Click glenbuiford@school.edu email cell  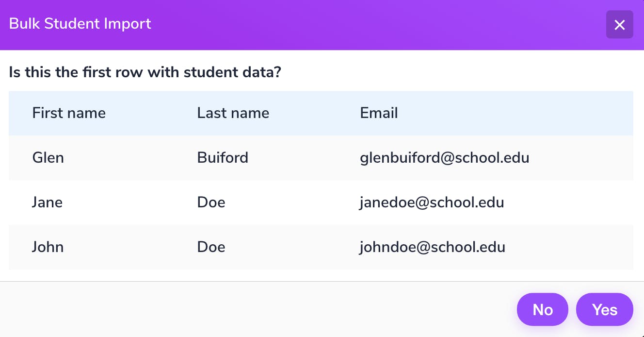click(445, 158)
